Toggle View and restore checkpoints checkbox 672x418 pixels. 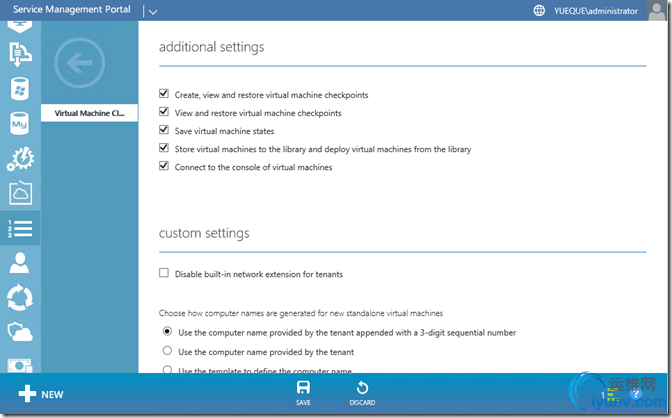pyautogui.click(x=164, y=112)
